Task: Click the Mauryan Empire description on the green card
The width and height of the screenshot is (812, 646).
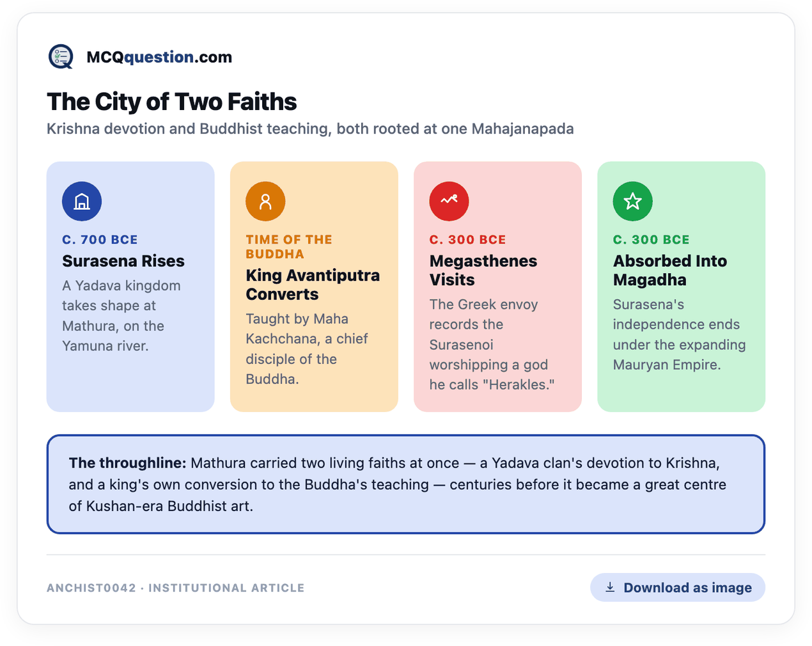Action: click(x=679, y=335)
